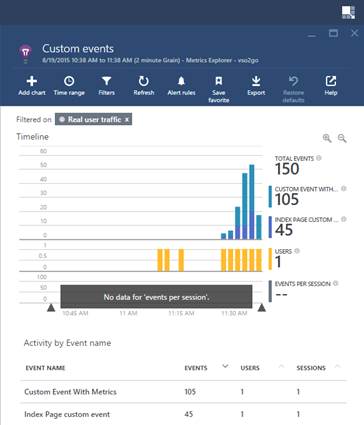
Task: Click the tallest blue bar in Timeline
Action: [x=252, y=202]
